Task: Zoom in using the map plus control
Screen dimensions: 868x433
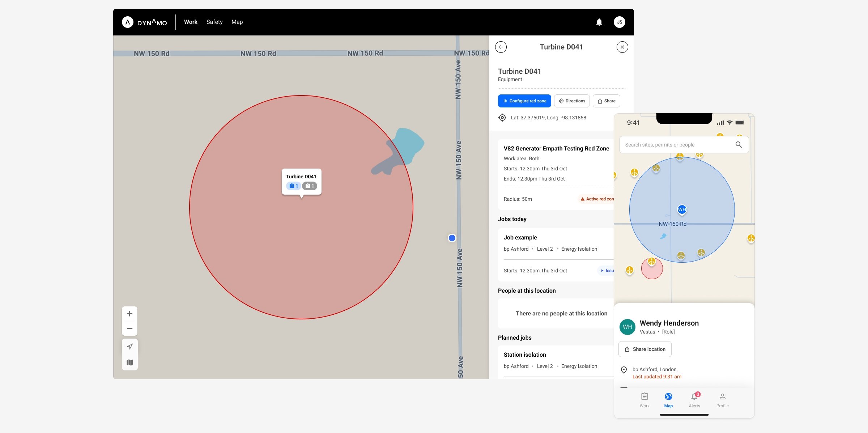Action: point(129,313)
